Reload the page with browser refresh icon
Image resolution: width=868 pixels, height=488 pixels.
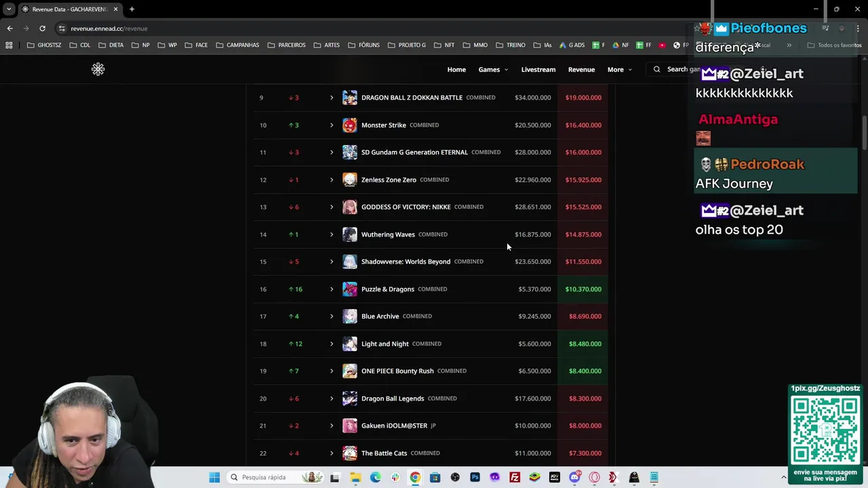tap(42, 28)
